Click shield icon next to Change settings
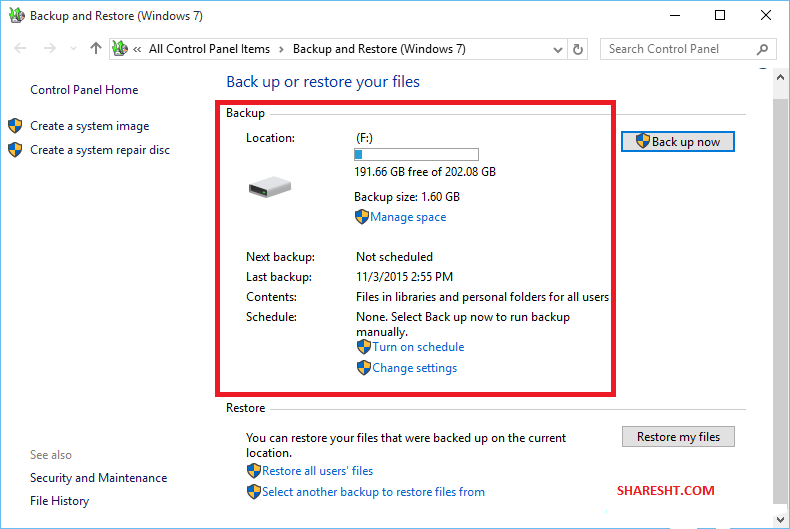 pos(364,368)
